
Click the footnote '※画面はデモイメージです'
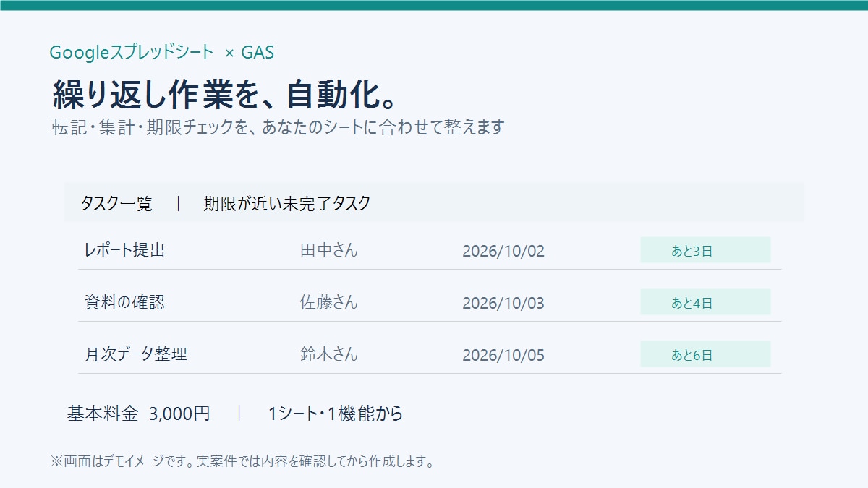pos(242,461)
